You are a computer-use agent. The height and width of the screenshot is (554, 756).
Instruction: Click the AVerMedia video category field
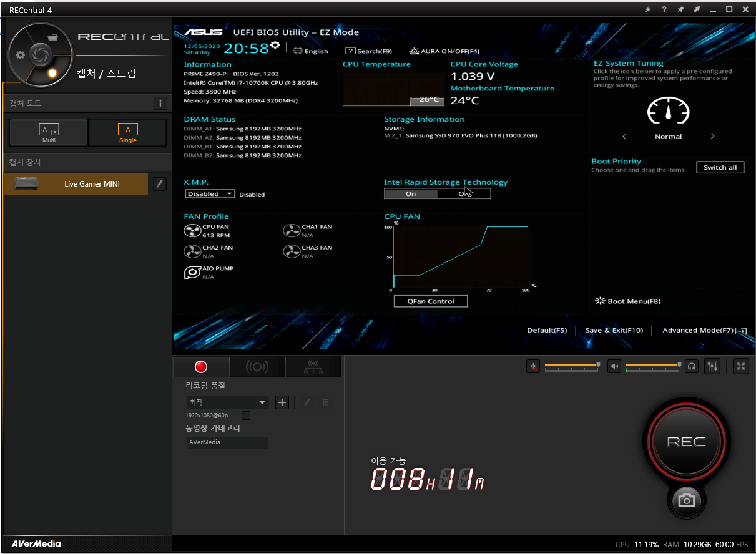(x=227, y=442)
